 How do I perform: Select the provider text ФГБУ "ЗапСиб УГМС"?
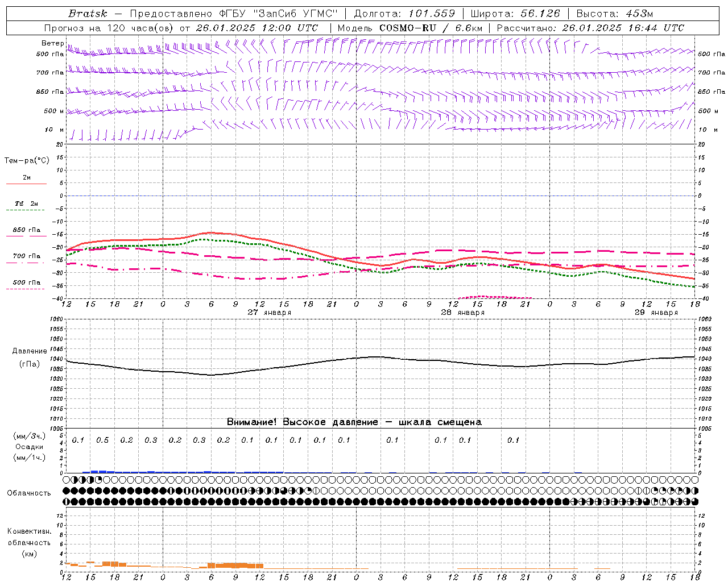pos(279,14)
